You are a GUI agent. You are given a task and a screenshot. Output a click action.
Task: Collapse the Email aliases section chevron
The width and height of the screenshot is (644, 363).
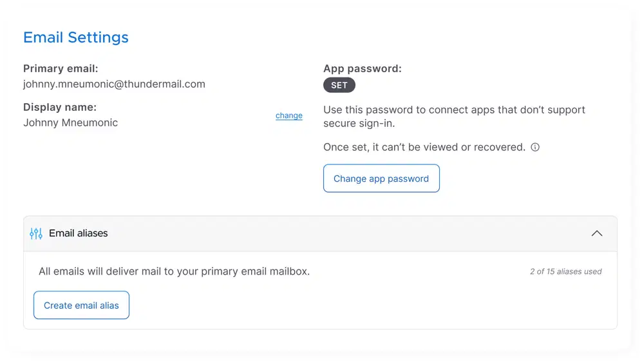[x=597, y=233]
